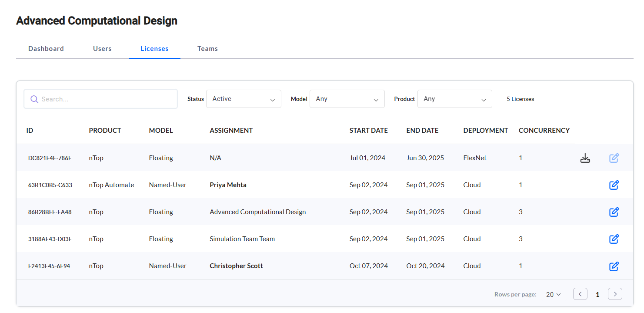The width and height of the screenshot is (644, 313).
Task: Go to the previous page
Action: pyautogui.click(x=580, y=294)
